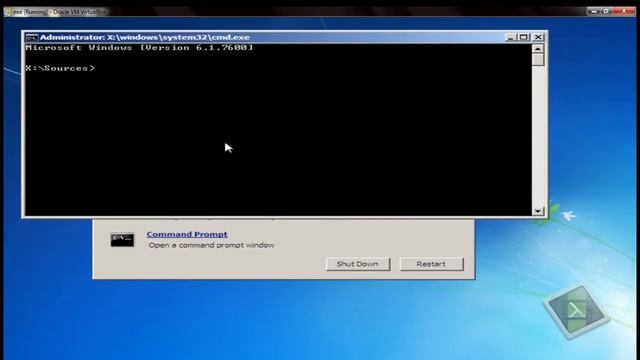640x360 pixels.
Task: Maximize the cmd.exe window
Action: 524,37
